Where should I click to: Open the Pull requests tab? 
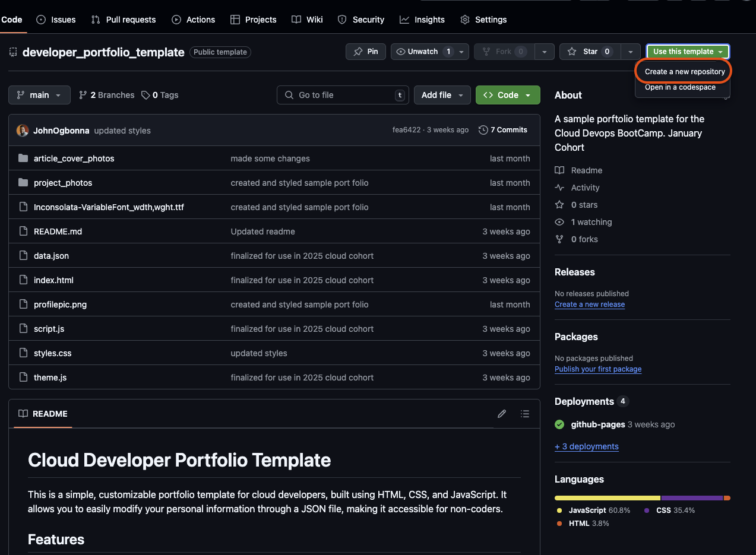pyautogui.click(x=124, y=20)
